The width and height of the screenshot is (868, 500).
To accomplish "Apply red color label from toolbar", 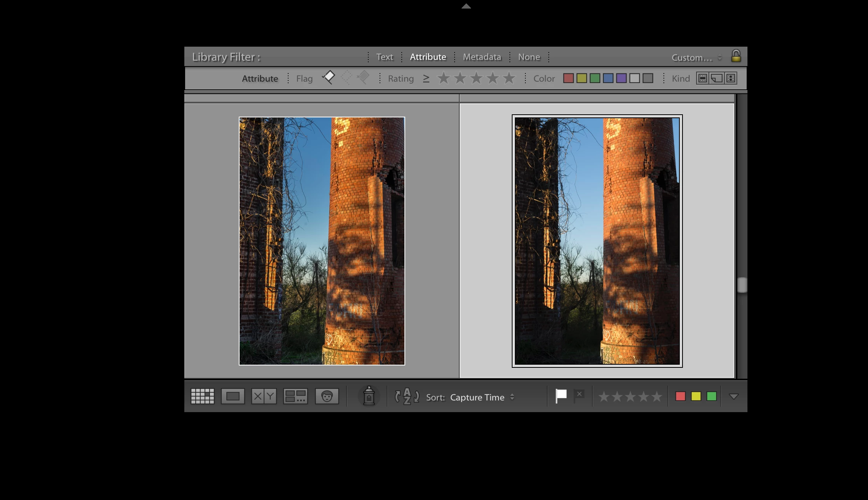I will tap(680, 396).
